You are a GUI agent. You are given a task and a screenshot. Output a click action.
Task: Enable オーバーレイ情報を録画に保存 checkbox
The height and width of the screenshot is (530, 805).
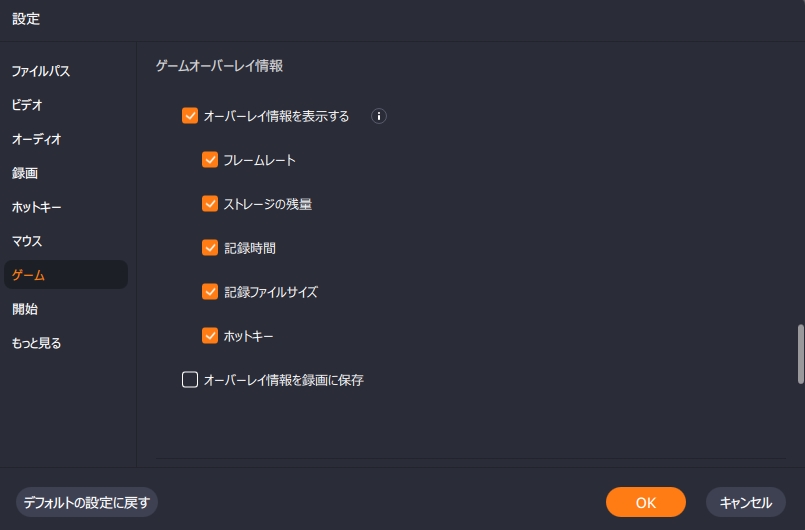click(190, 380)
